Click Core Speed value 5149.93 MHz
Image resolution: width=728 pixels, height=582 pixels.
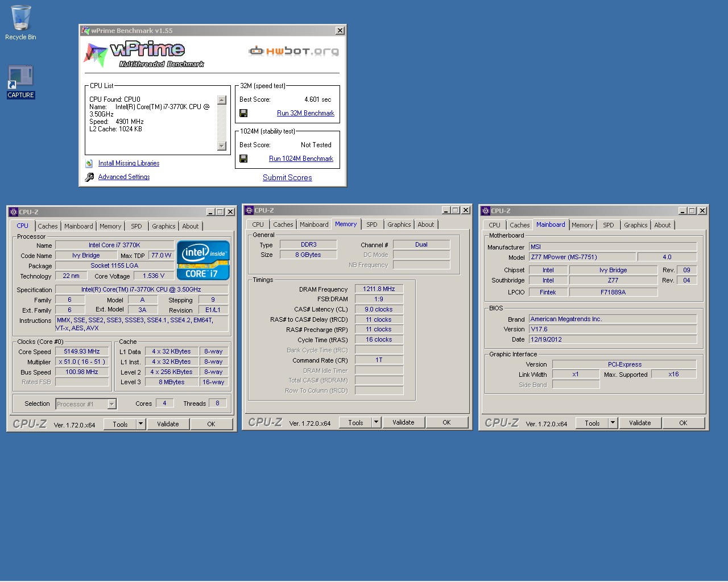coord(82,352)
